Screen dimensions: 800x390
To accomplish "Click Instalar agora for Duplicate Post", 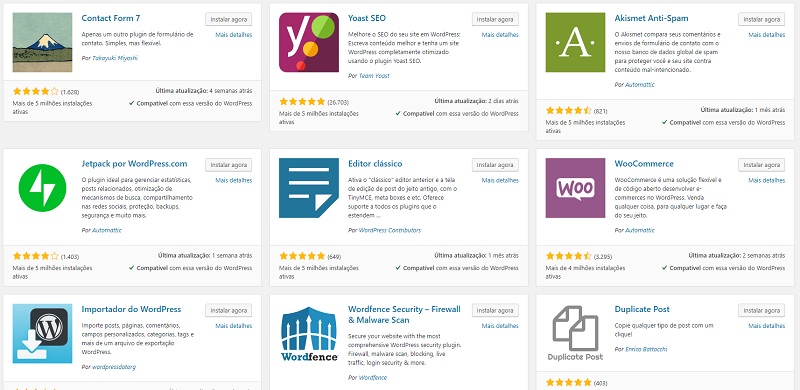I will click(762, 310).
